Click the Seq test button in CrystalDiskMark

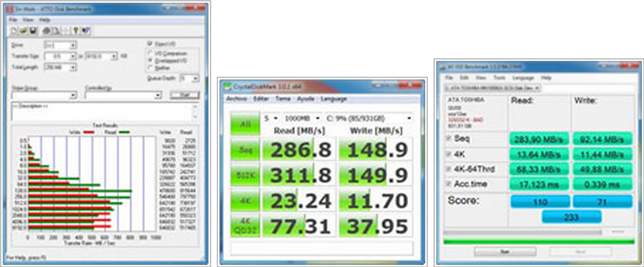(x=245, y=150)
